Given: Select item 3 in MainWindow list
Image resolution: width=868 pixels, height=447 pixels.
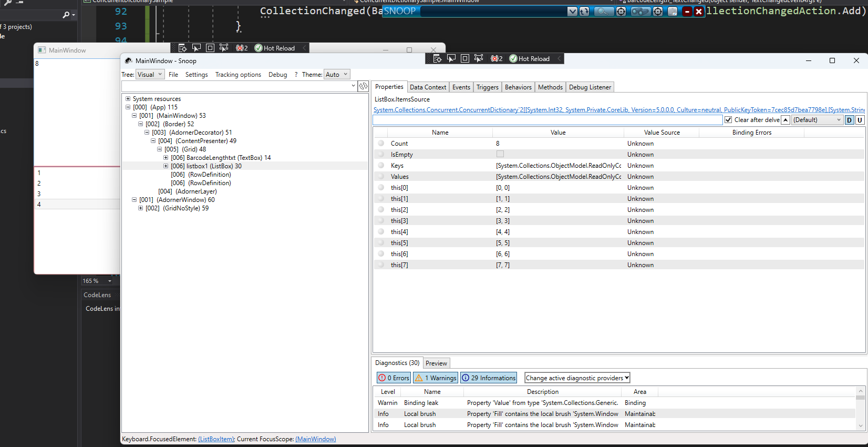Looking at the screenshot, I should 77,194.
